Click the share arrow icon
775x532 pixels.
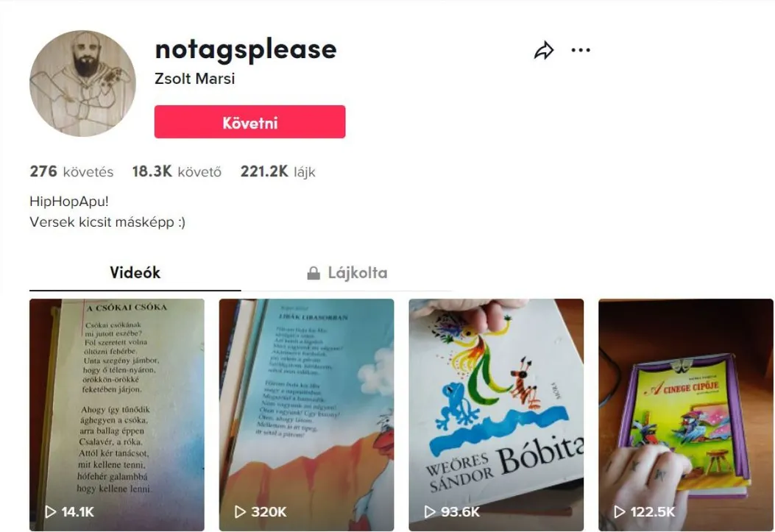(544, 50)
